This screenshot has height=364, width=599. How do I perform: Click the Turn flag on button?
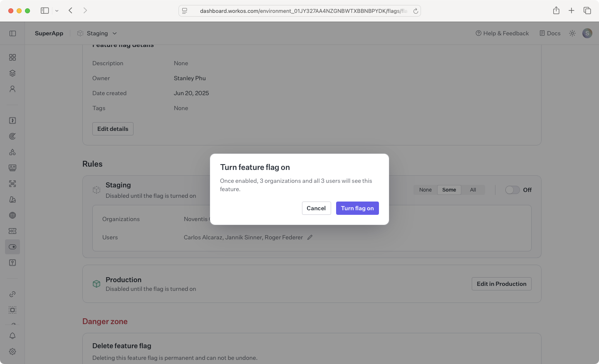click(357, 208)
